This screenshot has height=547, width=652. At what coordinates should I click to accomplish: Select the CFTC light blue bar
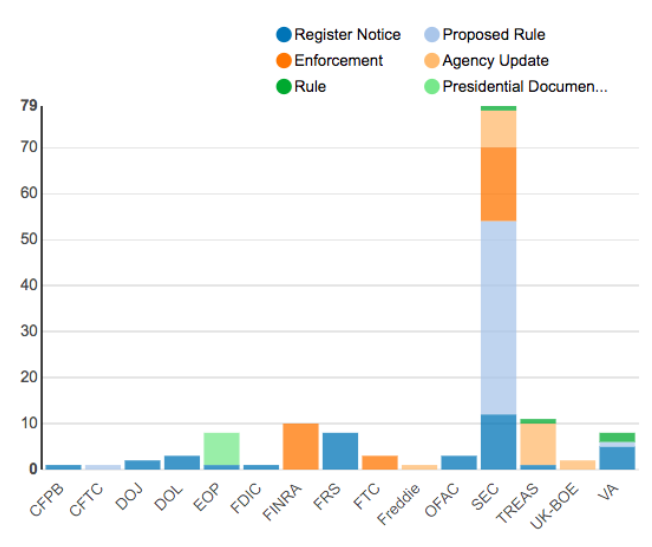coord(103,467)
